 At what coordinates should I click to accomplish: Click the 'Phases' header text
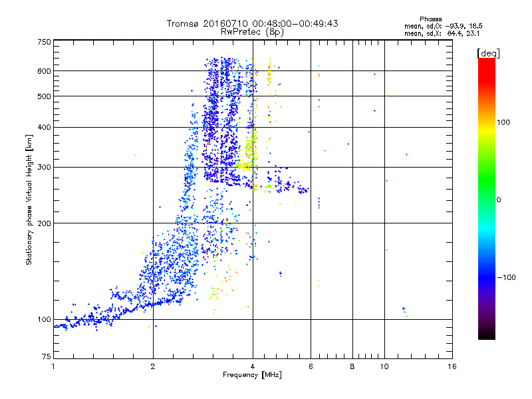[430, 19]
